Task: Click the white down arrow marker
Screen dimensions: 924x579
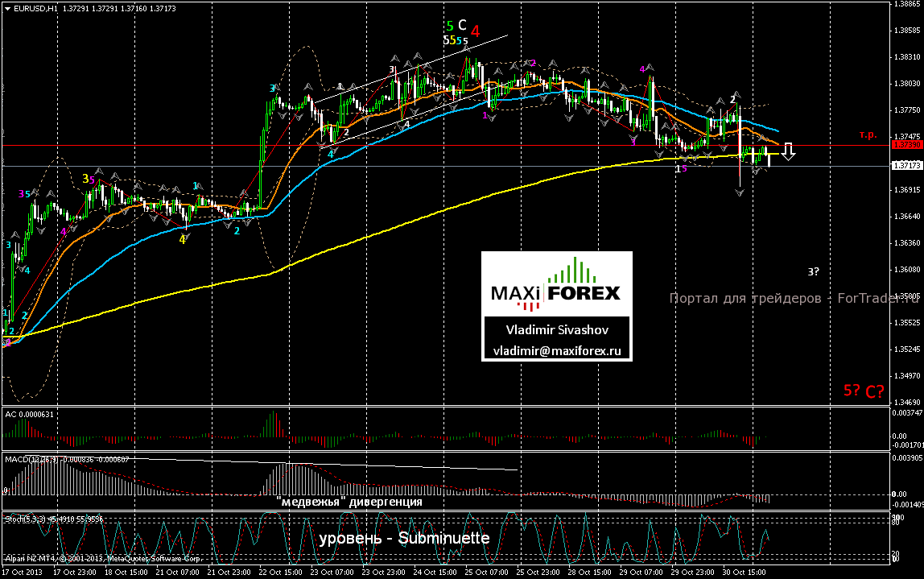Action: (790, 151)
